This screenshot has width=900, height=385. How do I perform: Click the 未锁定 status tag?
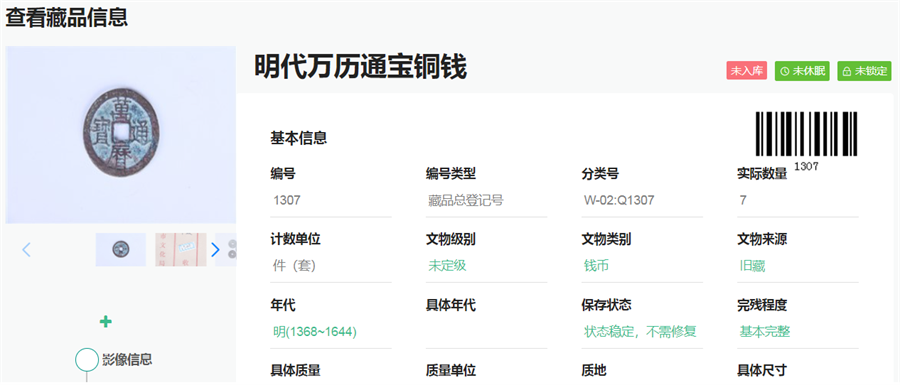pyautogui.click(x=864, y=71)
